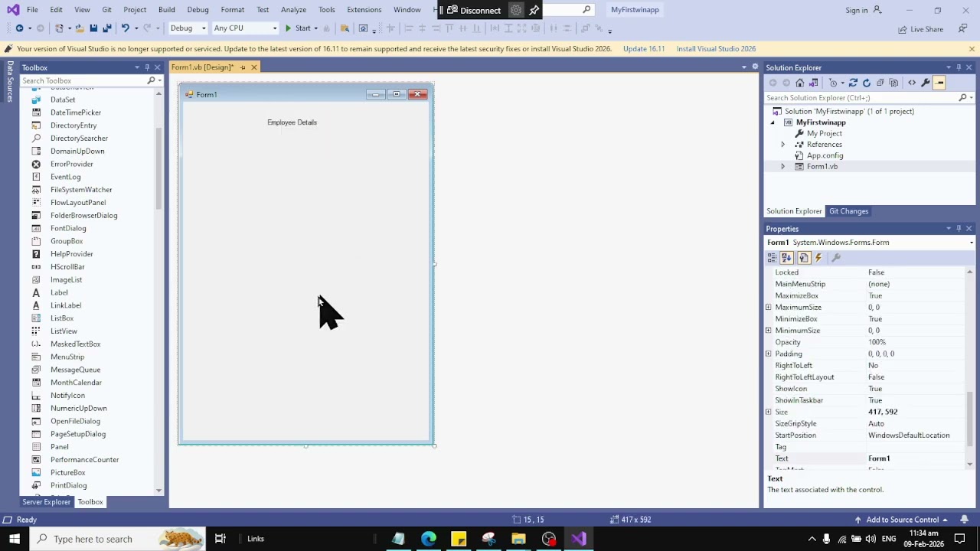Expand the MinimumSize property

point(768,331)
